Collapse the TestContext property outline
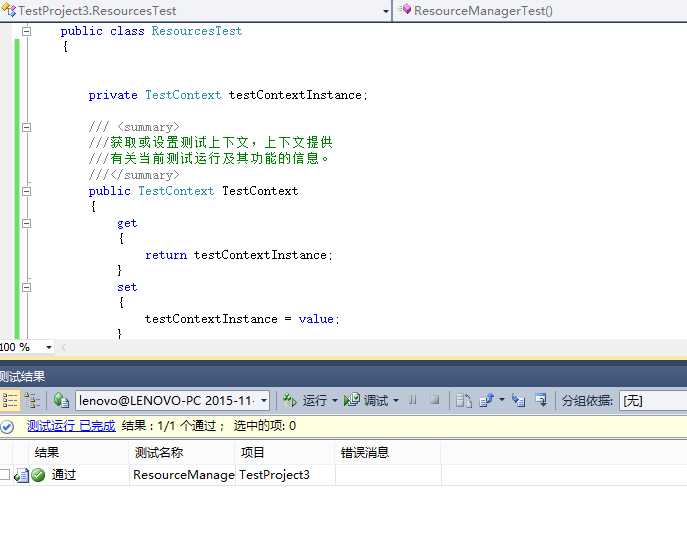687x536 pixels. pos(27,191)
